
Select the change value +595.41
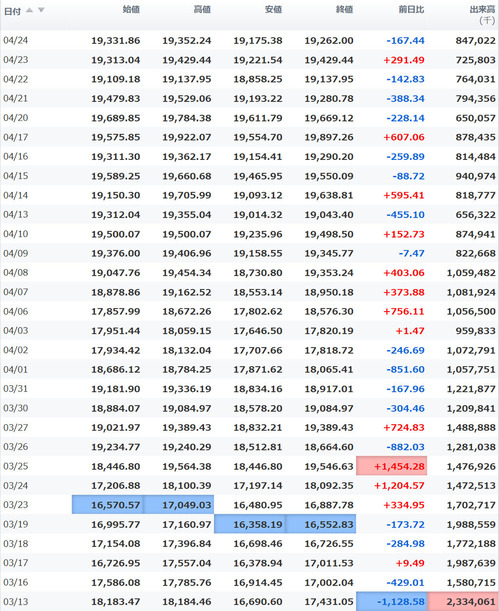point(404,195)
